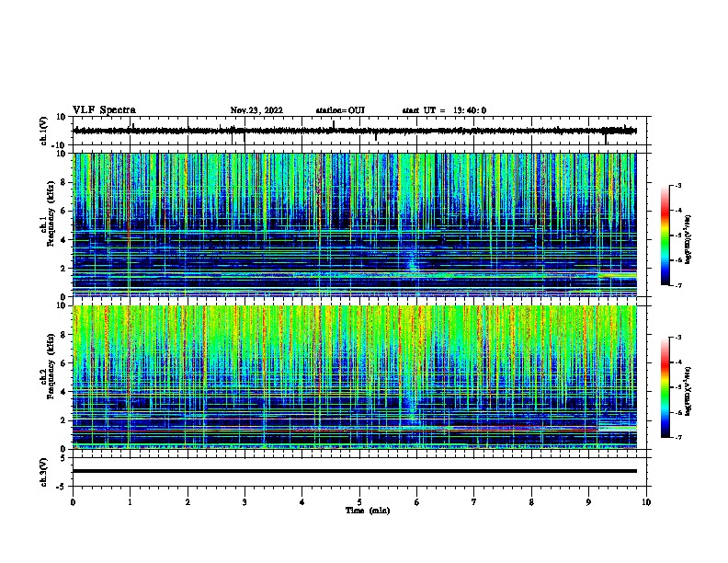728x563 pixels.
Task: Click the ch.3 flat black trace
Action: tap(354, 471)
